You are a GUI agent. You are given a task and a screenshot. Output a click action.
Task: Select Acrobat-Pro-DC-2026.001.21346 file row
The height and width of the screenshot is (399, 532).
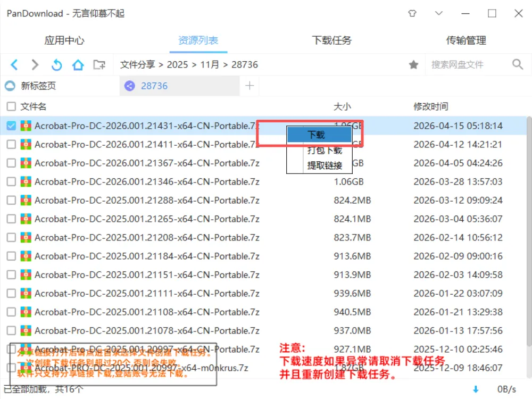[x=263, y=181]
